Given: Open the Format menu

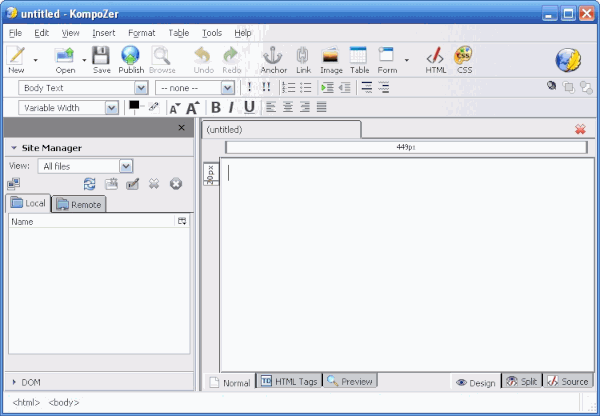Looking at the screenshot, I should tap(142, 33).
